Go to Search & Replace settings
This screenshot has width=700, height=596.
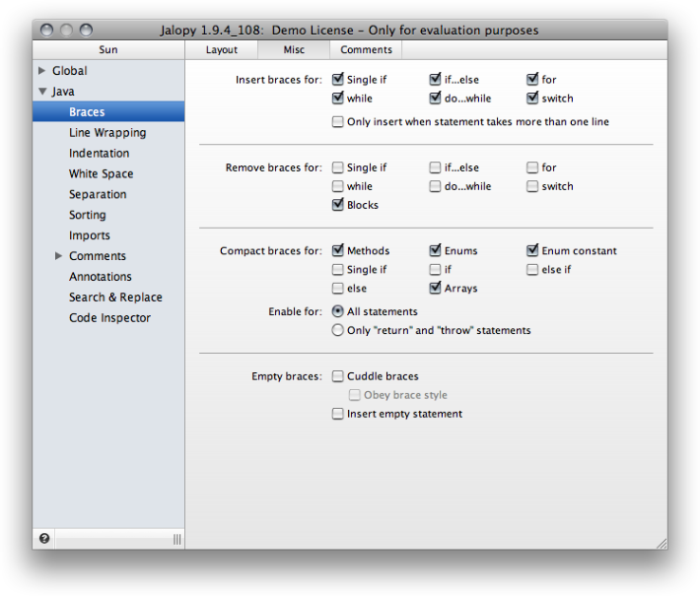(115, 298)
